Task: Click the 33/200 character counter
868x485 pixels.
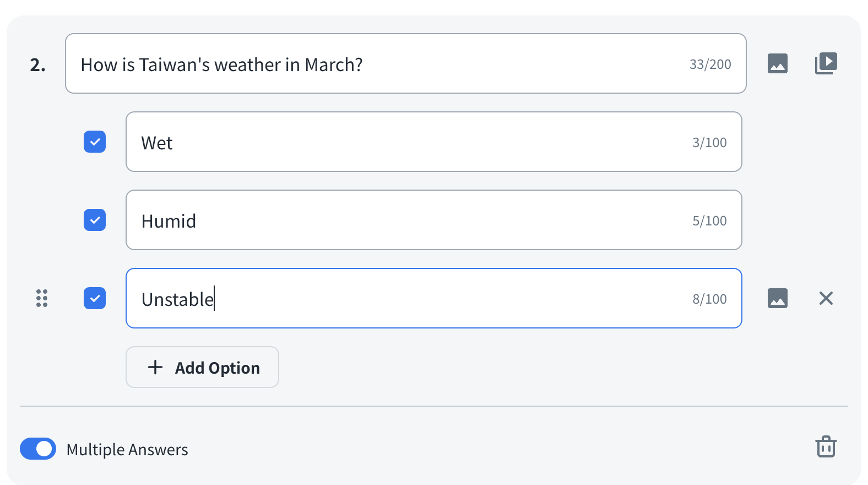Action: (x=710, y=64)
